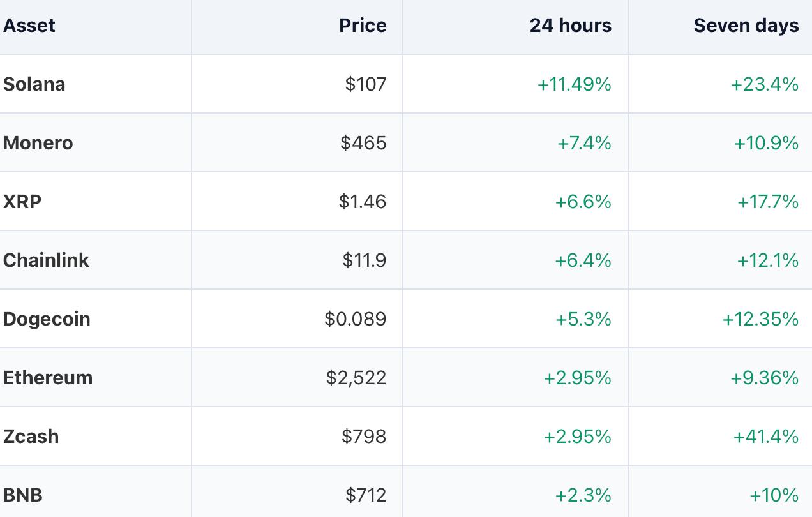Click BNB's +10% seven-day change
This screenshot has width=812, height=517.
point(774,495)
